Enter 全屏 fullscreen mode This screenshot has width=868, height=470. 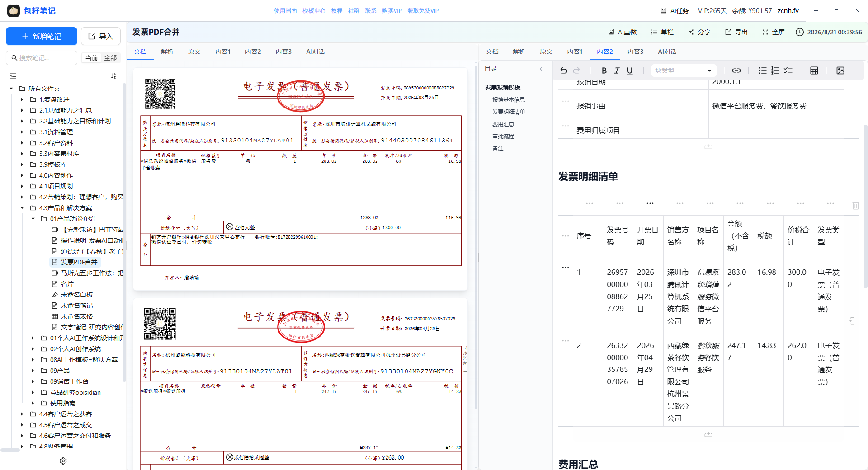pyautogui.click(x=774, y=32)
